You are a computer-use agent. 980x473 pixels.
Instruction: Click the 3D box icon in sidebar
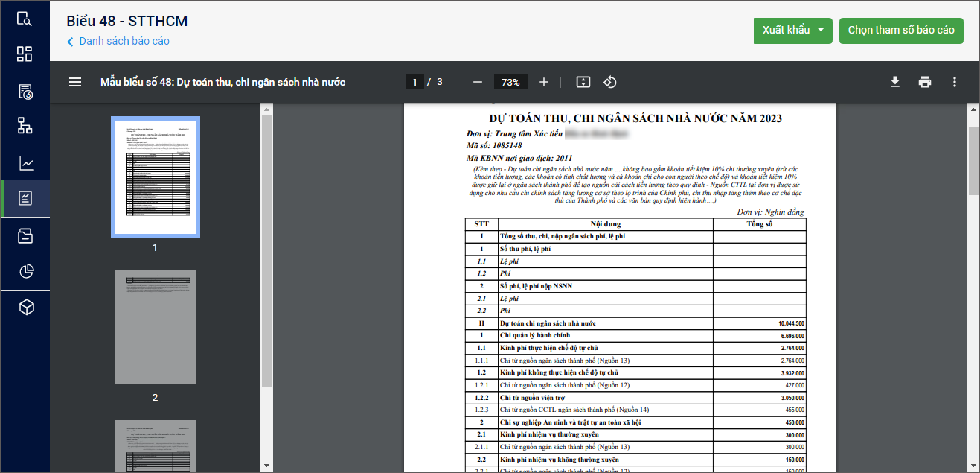pos(26,307)
